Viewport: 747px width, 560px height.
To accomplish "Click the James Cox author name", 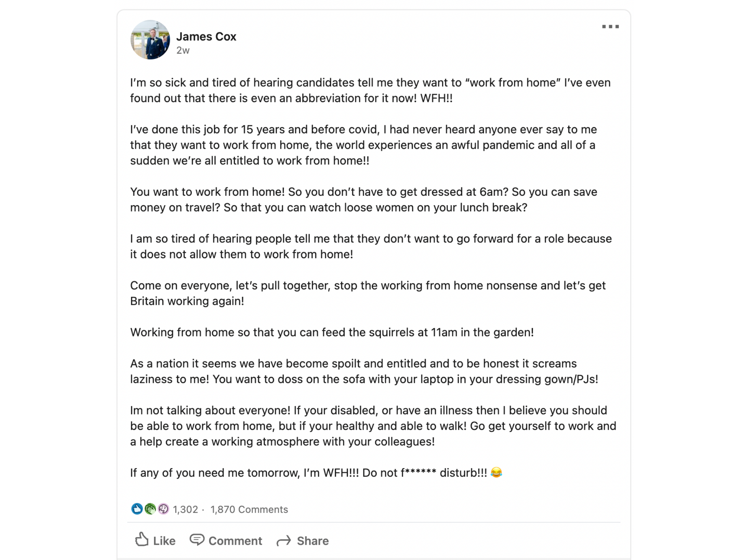I will (206, 36).
